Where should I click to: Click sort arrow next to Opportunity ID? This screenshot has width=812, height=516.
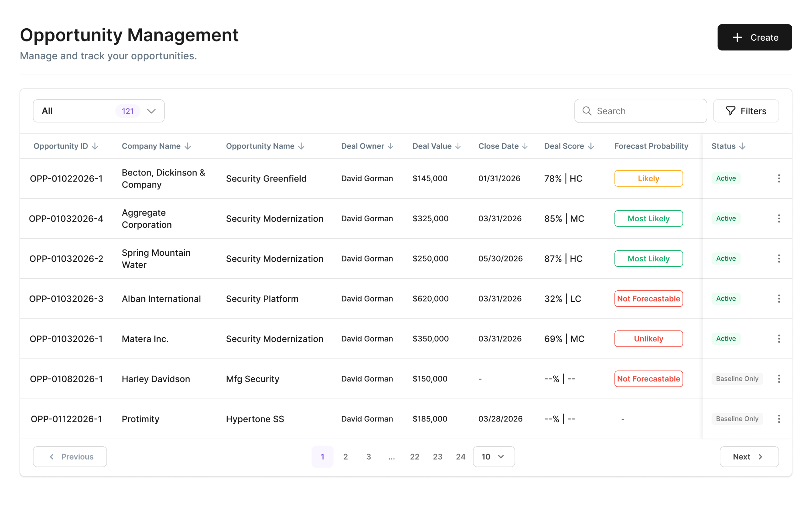pos(95,146)
